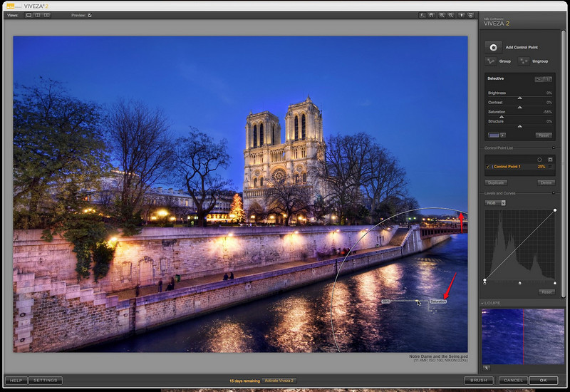This screenshot has height=392, width=570.
Task: Click the Contrast slider handle
Action: [520, 108]
